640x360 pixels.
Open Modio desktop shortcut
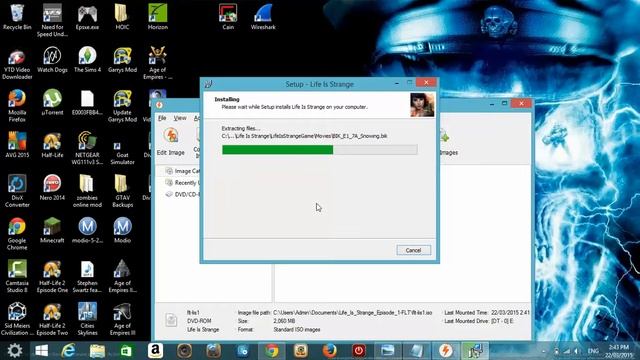[122, 230]
